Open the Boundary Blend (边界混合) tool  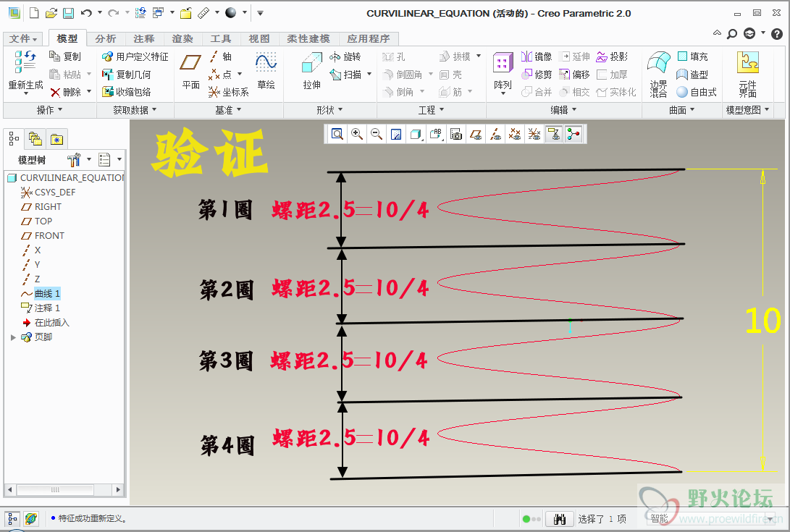tap(659, 74)
